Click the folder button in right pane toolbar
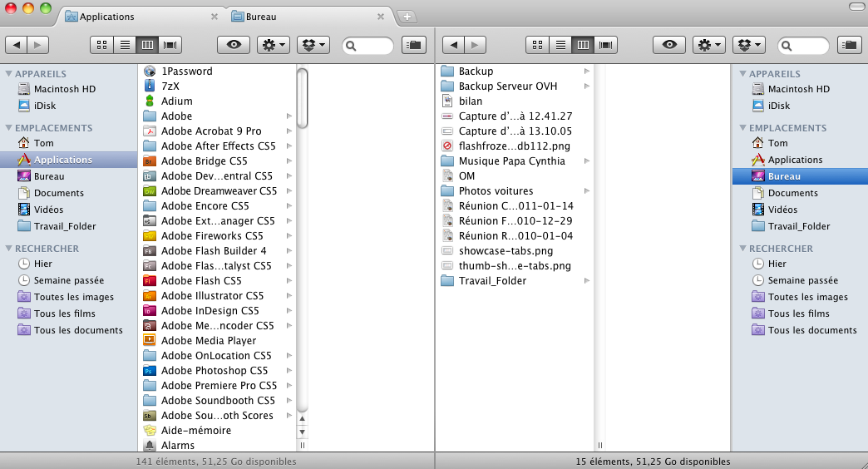Image resolution: width=868 pixels, height=469 pixels. pyautogui.click(x=849, y=45)
